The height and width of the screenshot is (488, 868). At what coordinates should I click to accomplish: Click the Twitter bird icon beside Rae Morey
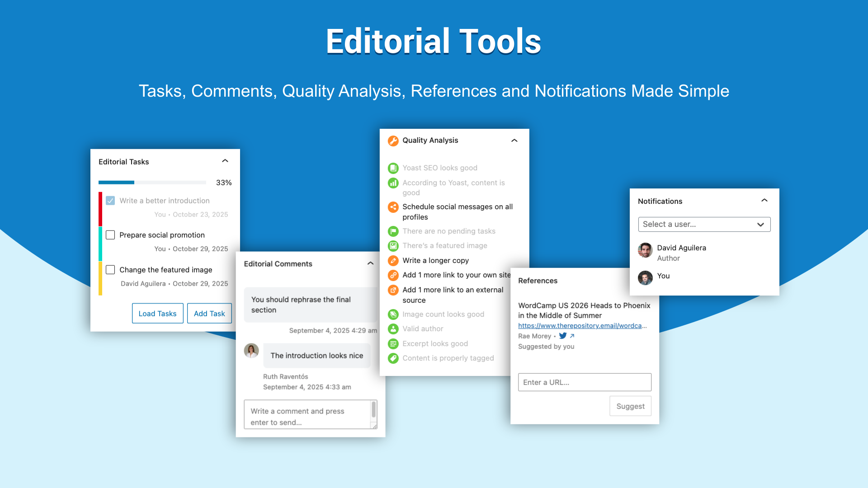pos(563,336)
